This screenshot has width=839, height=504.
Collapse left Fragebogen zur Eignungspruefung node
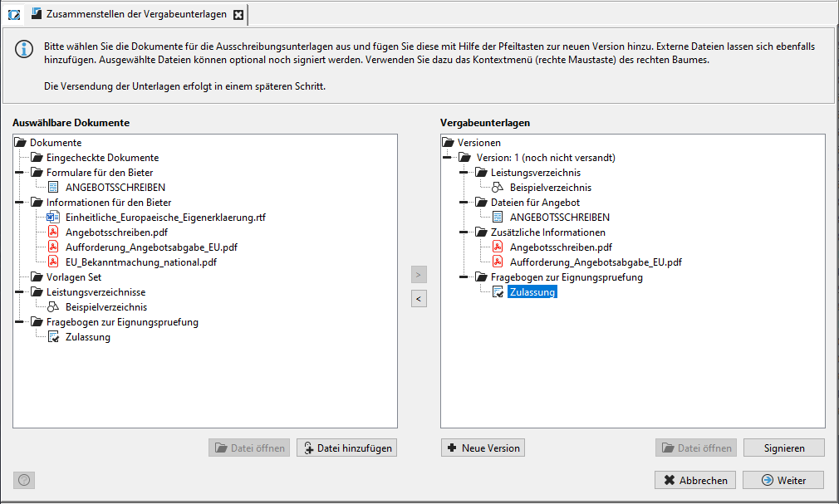(19, 322)
